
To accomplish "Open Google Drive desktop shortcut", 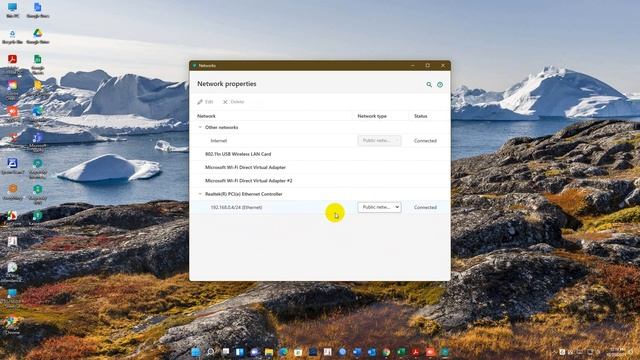I will [x=38, y=36].
